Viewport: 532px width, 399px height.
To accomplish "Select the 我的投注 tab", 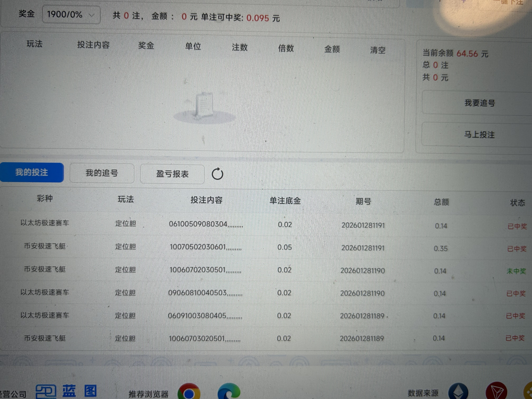I will pyautogui.click(x=32, y=172).
